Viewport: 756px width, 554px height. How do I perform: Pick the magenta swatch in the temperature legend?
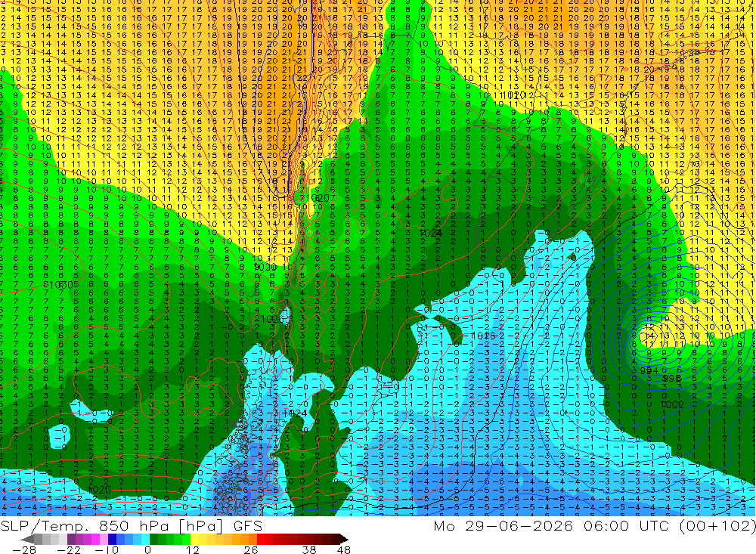(95, 539)
